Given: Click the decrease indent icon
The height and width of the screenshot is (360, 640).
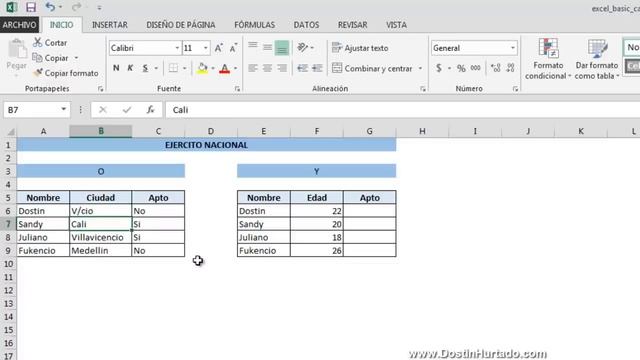Looking at the screenshot, I should 302,68.
